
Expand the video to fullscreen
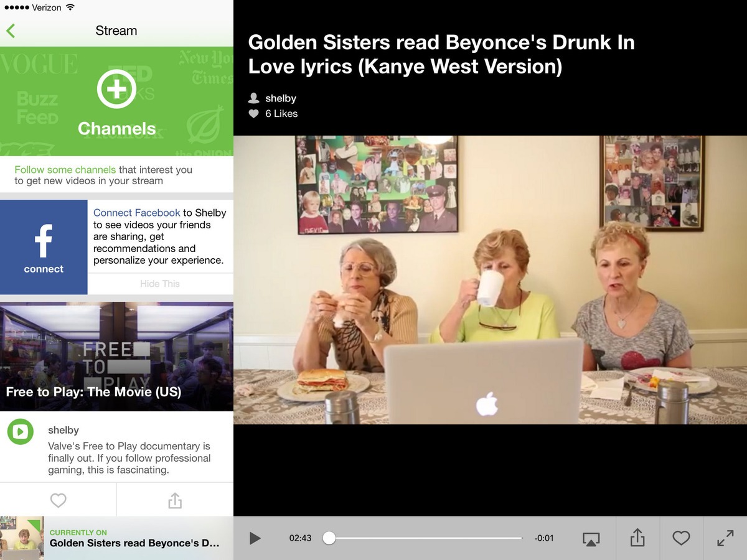pos(725,538)
